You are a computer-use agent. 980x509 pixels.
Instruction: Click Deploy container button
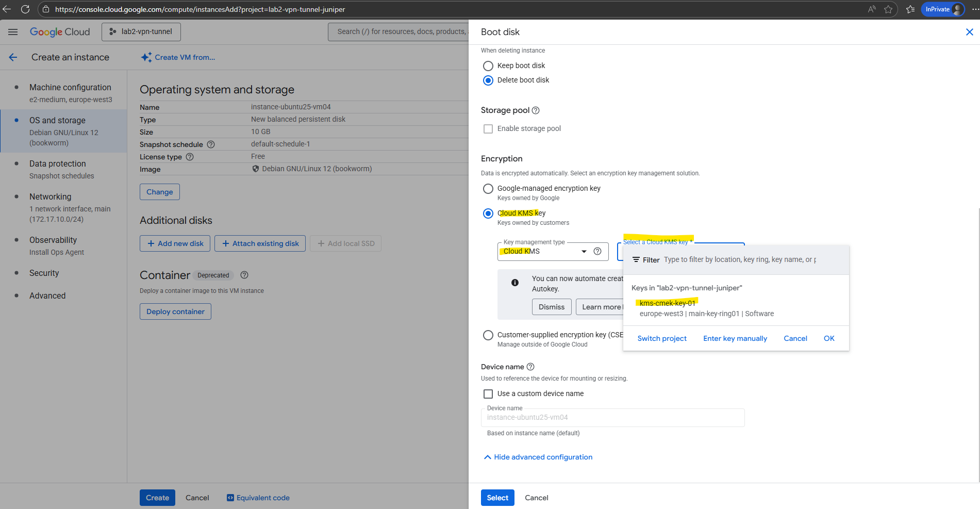[175, 311]
